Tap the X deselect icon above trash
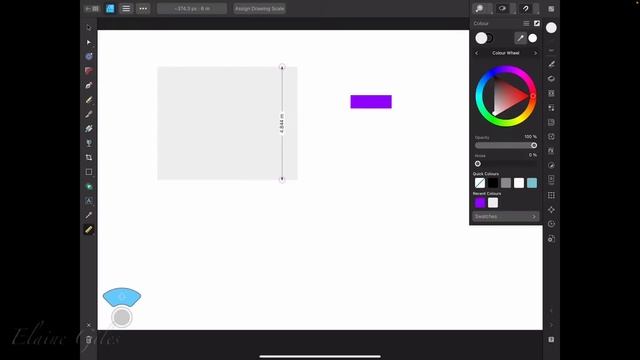The width and height of the screenshot is (640, 360). pyautogui.click(x=89, y=325)
